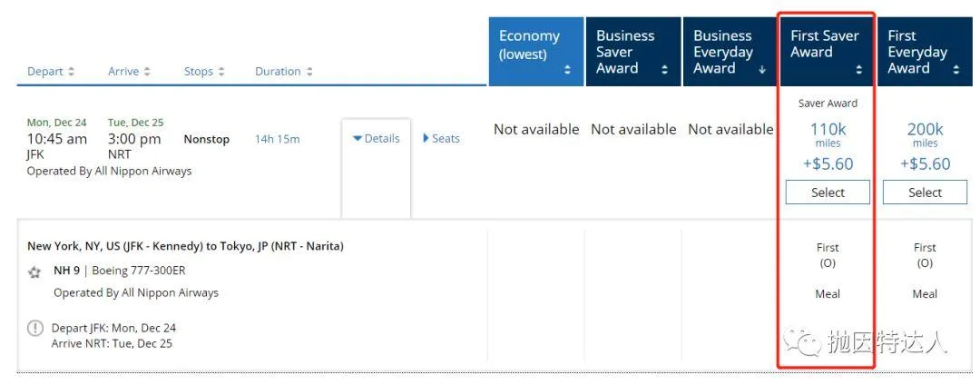
Task: Click 'Depart JFK: Mon, Dec 24' text
Action: pyautogui.click(x=113, y=328)
